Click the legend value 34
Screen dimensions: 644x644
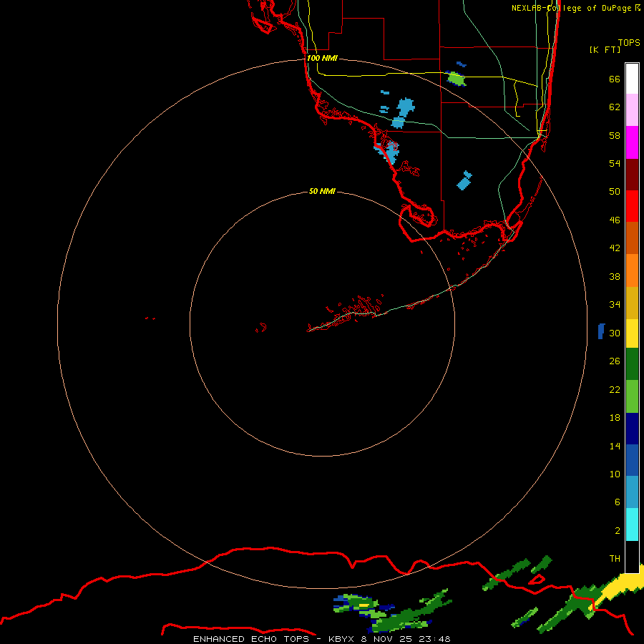coord(615,305)
